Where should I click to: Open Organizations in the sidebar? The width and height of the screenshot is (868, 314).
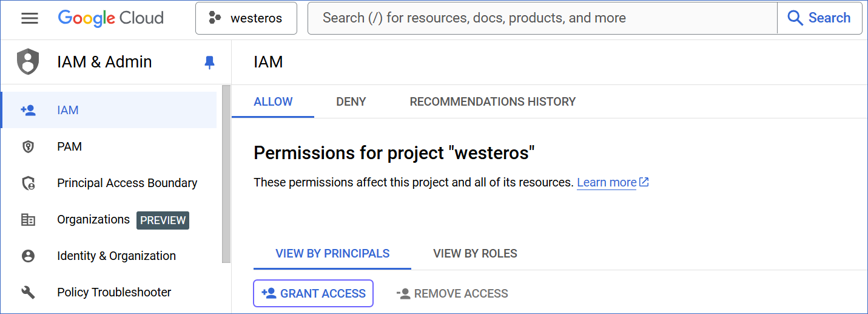109,219
